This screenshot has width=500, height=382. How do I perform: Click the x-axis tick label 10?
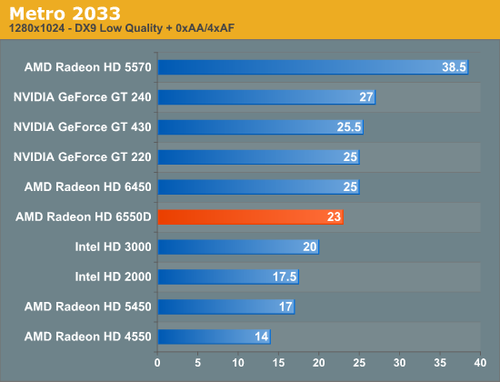pyautogui.click(x=238, y=363)
